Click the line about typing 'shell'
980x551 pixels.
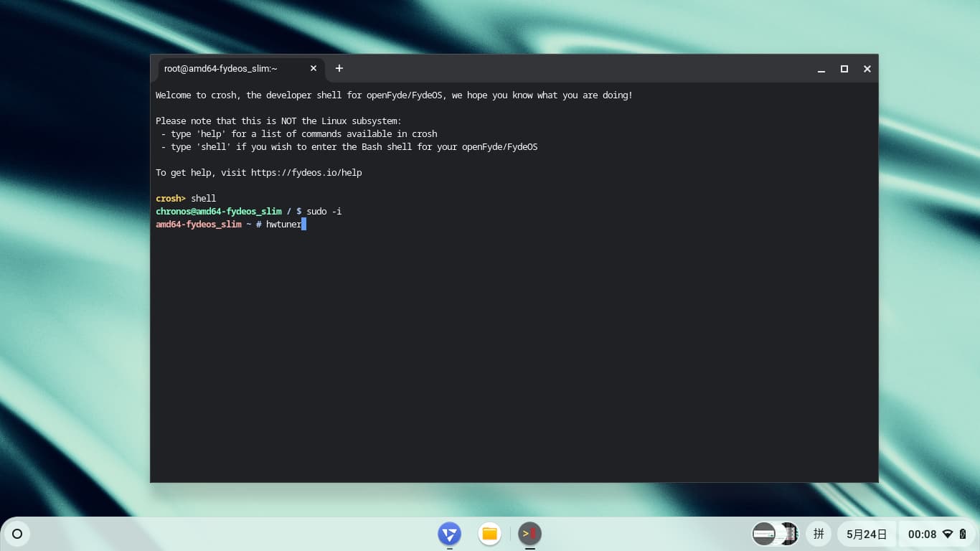(349, 147)
